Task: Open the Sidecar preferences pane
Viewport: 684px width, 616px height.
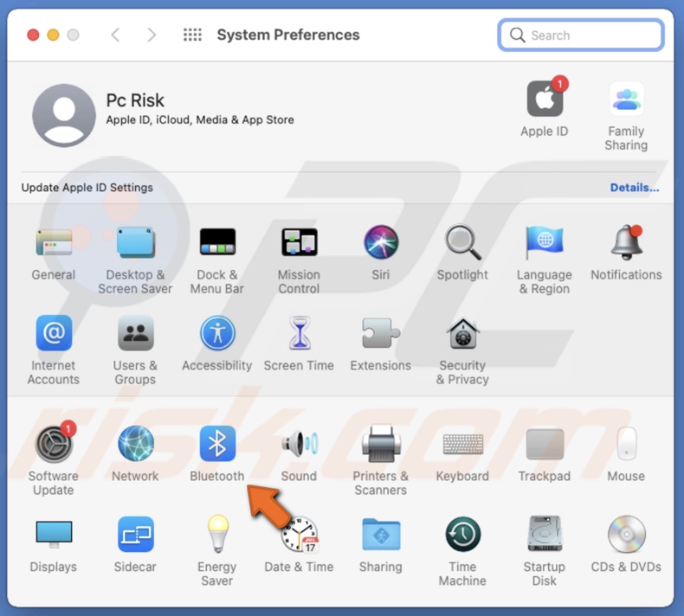Action: click(x=135, y=536)
